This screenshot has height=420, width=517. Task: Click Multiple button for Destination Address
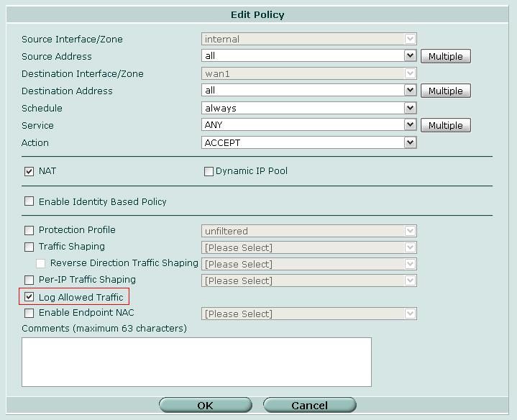tap(445, 91)
